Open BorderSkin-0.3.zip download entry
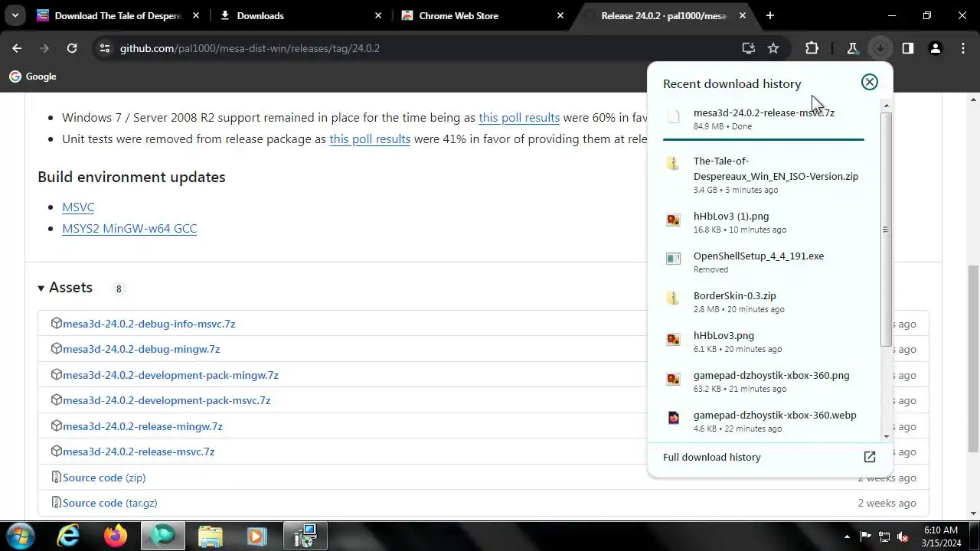This screenshot has height=551, width=980. point(763,302)
